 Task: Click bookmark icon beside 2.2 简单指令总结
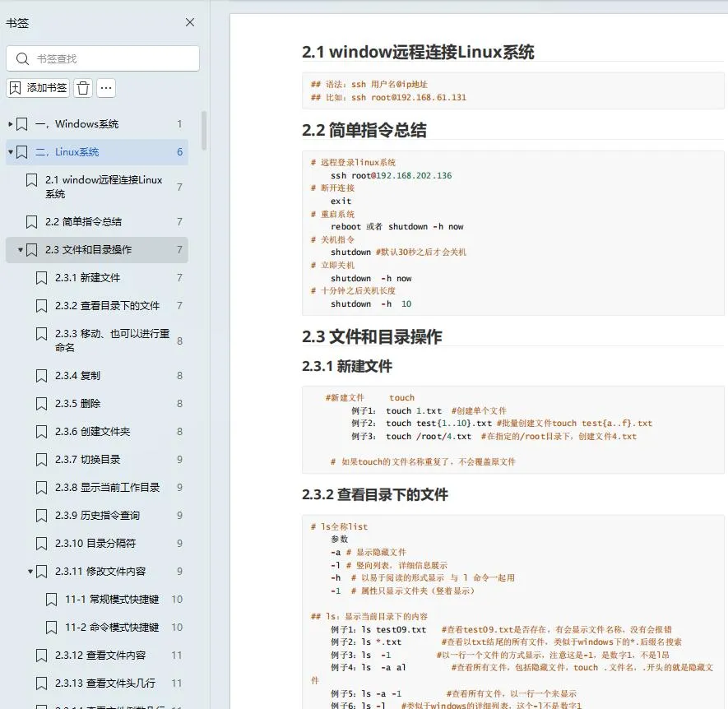click(x=31, y=222)
